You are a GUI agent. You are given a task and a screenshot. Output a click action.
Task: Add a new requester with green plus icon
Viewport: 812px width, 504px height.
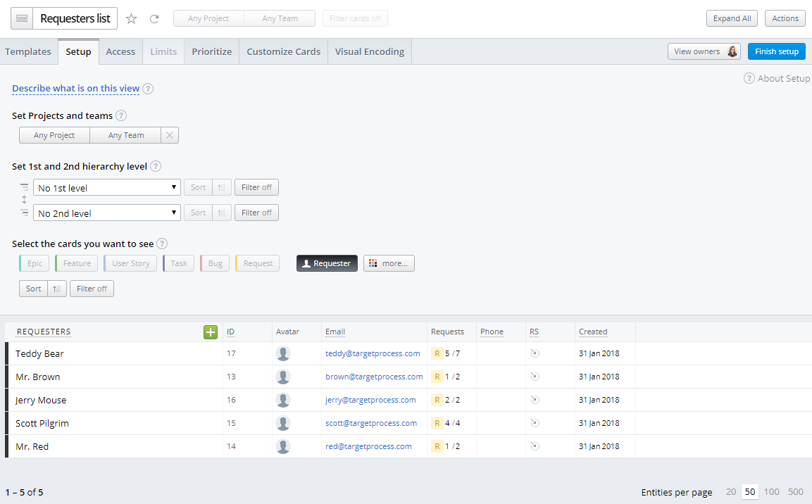pyautogui.click(x=210, y=332)
